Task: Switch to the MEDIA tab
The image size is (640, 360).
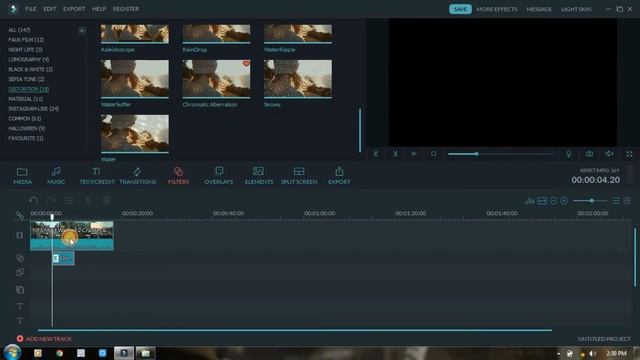Action: 22,176
